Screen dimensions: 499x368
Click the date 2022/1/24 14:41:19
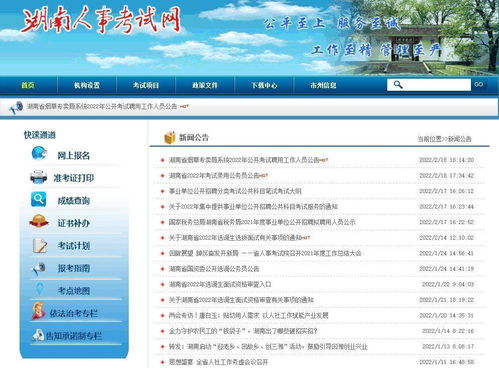point(446,269)
